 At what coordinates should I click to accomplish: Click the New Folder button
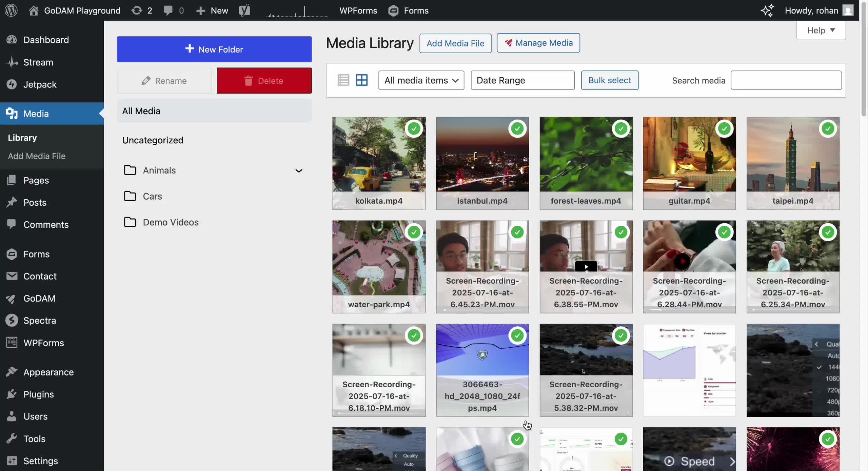pos(214,49)
